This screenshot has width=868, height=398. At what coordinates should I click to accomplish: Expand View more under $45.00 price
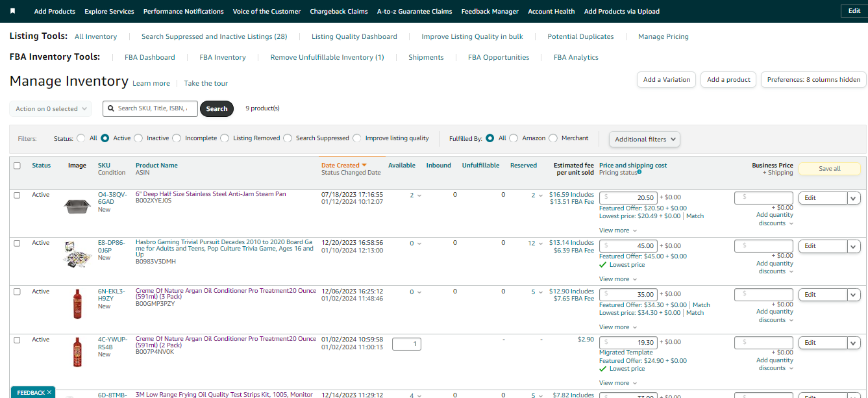pos(617,279)
